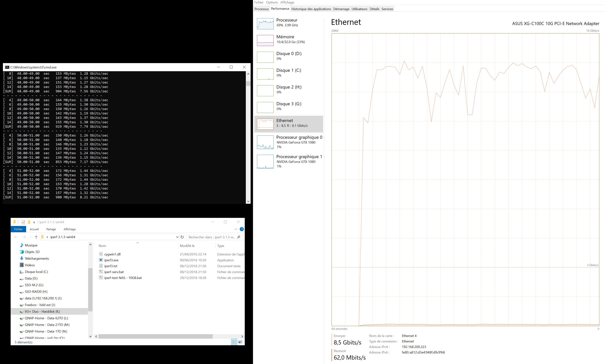605x364 pixels.
Task: Switch to details view icon in Explorer
Action: [234, 342]
